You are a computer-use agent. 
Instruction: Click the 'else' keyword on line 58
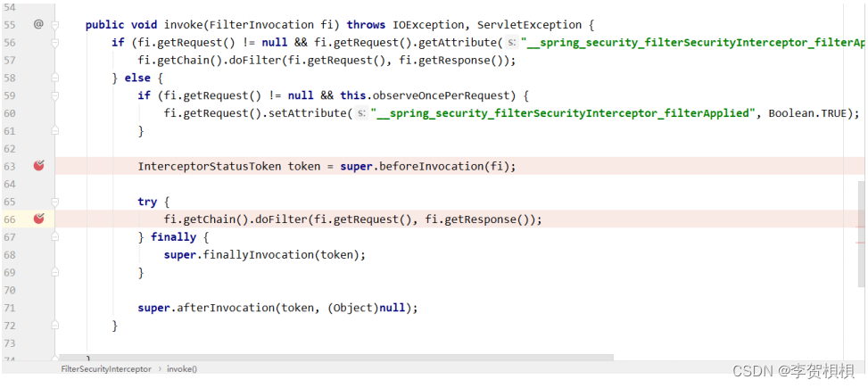click(x=137, y=78)
